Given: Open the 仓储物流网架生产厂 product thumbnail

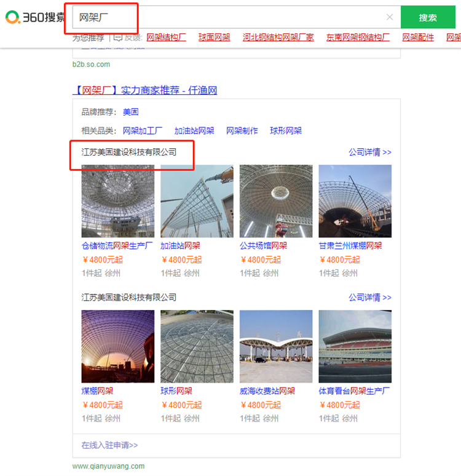Looking at the screenshot, I should pos(118,201).
